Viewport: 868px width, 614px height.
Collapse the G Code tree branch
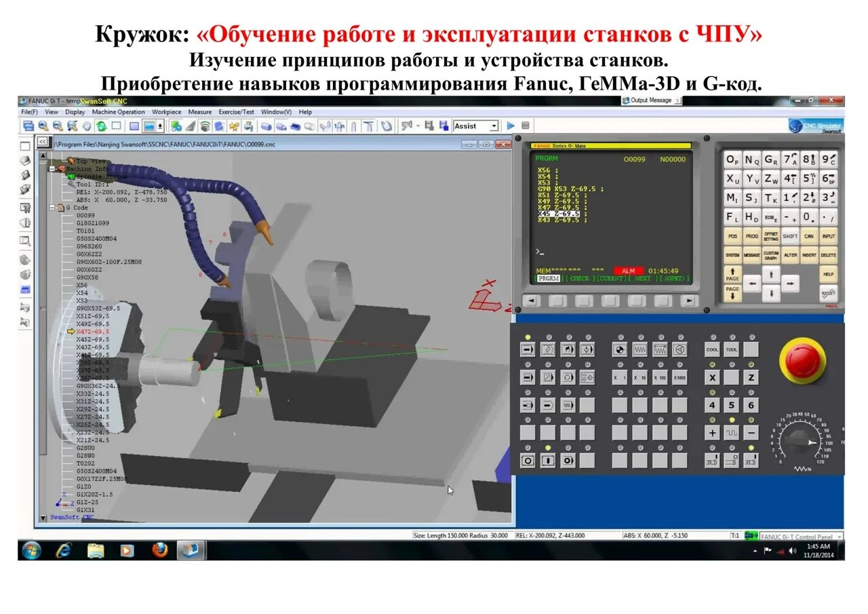[52, 207]
